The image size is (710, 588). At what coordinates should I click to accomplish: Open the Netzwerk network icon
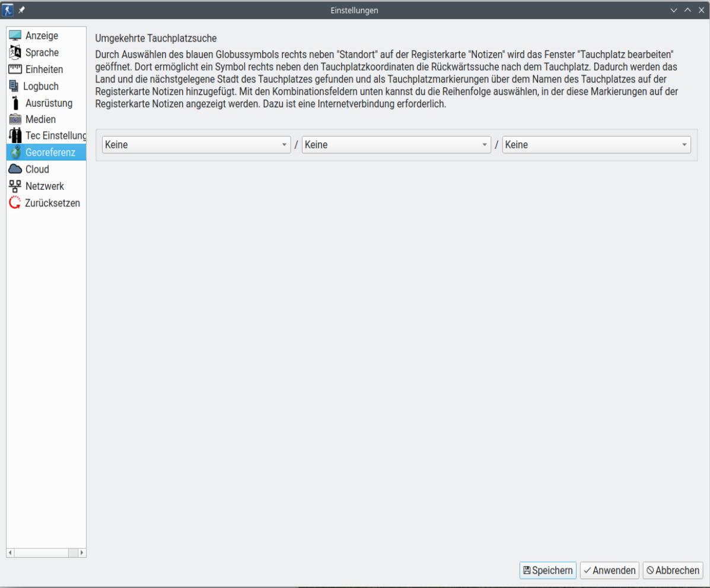(x=15, y=186)
